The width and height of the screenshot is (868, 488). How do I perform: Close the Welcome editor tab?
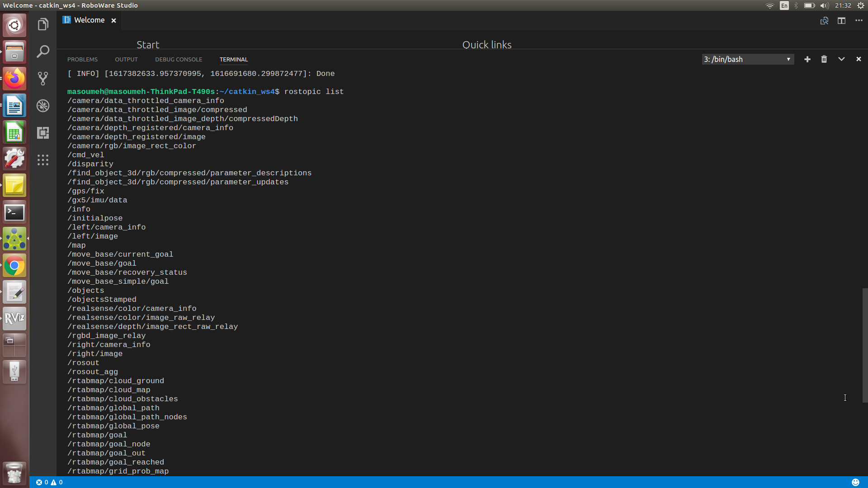[x=114, y=21]
